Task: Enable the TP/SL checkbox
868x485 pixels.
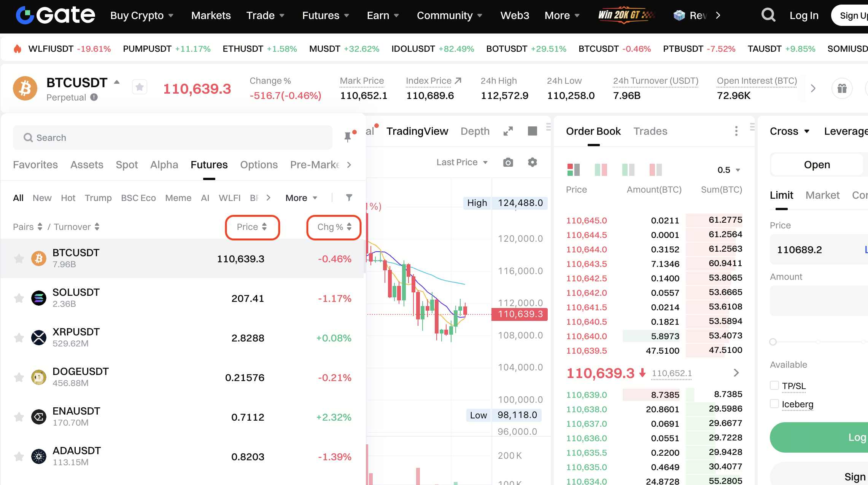Action: coord(774,386)
